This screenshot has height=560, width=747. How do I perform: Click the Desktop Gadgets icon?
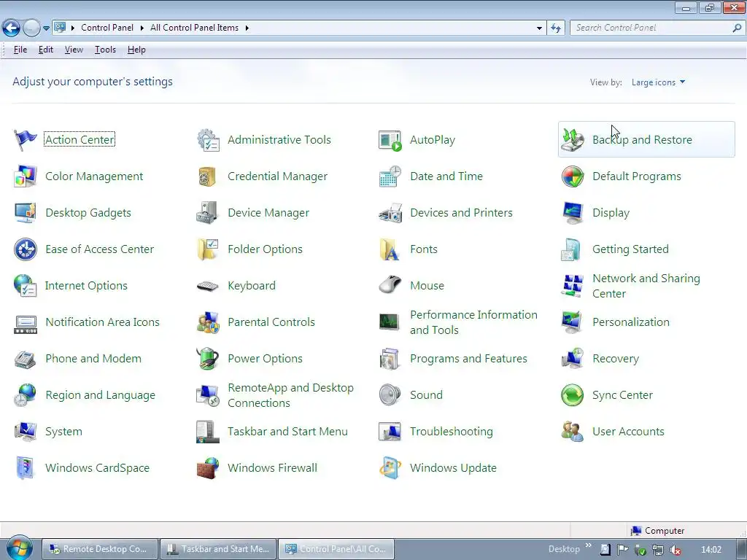click(26, 213)
